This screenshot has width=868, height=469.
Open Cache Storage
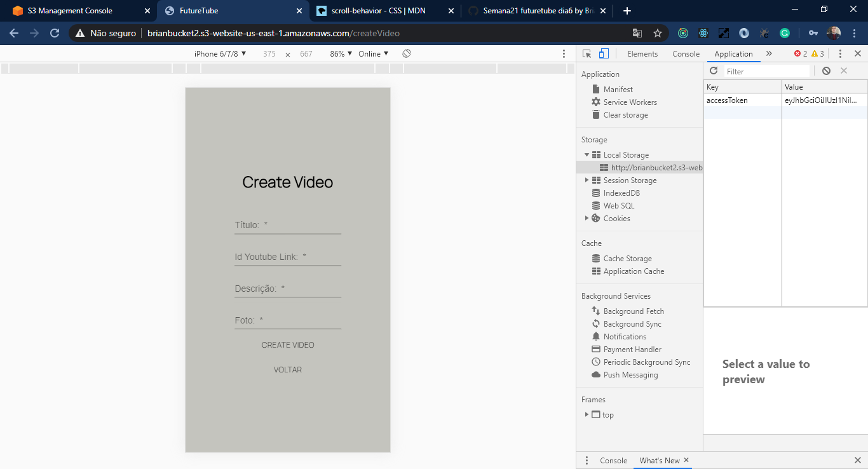point(621,259)
